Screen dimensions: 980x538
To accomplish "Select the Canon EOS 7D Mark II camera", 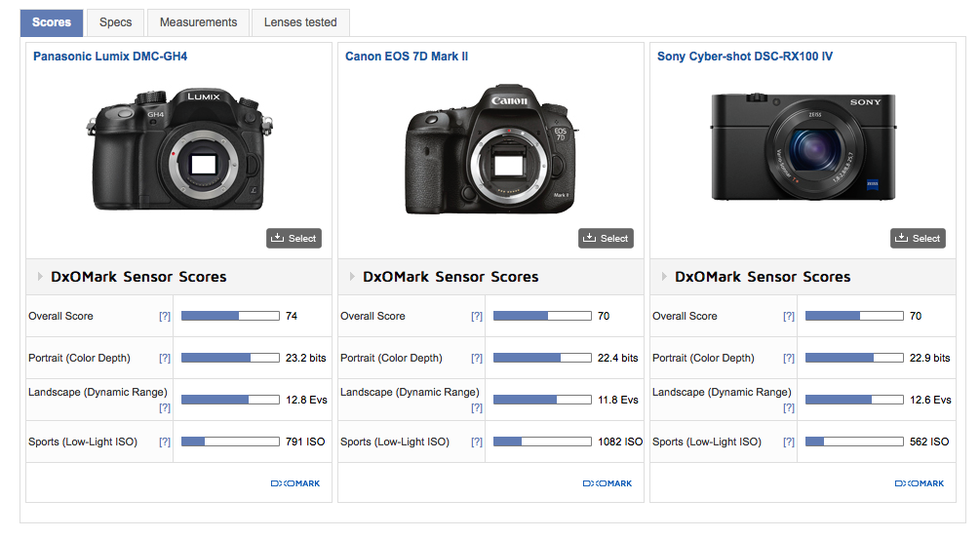I will point(606,238).
